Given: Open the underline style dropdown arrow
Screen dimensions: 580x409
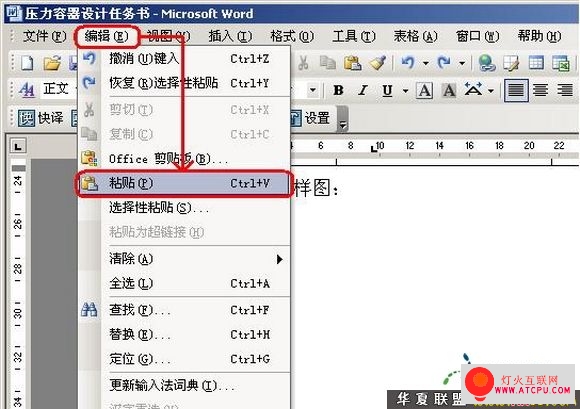Looking at the screenshot, I should coord(405,91).
